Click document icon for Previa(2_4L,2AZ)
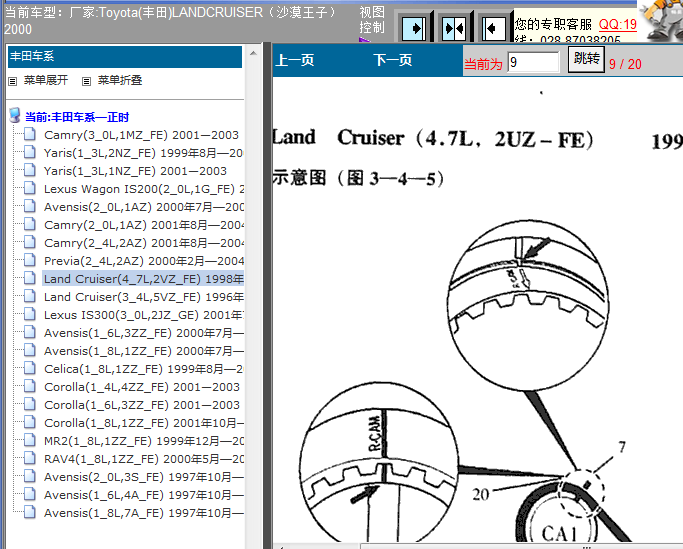Screen dimensions: 683x549 (30, 260)
